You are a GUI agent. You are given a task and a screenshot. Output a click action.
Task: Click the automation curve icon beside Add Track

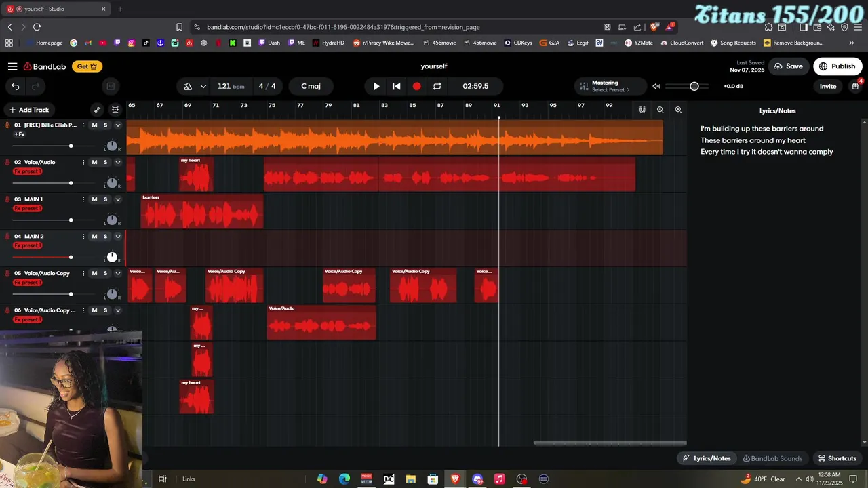click(97, 110)
